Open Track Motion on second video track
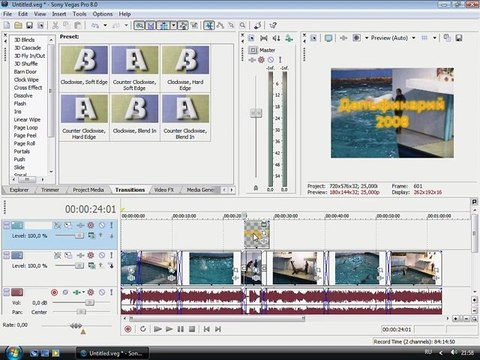 click(68, 256)
